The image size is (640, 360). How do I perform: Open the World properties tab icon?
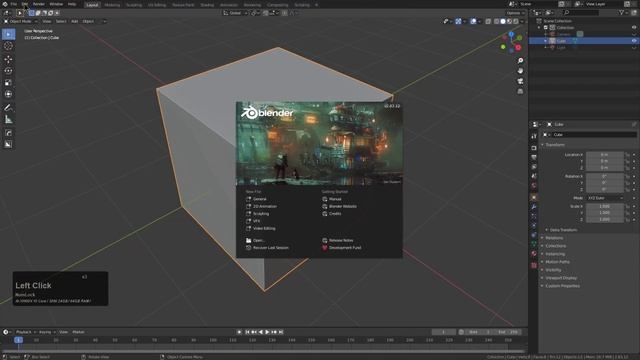(534, 185)
